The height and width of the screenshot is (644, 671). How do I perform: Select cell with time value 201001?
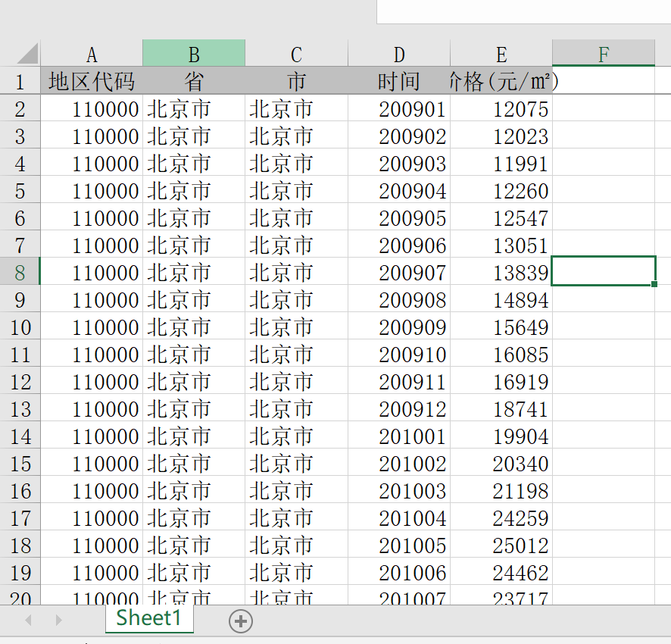point(399,436)
